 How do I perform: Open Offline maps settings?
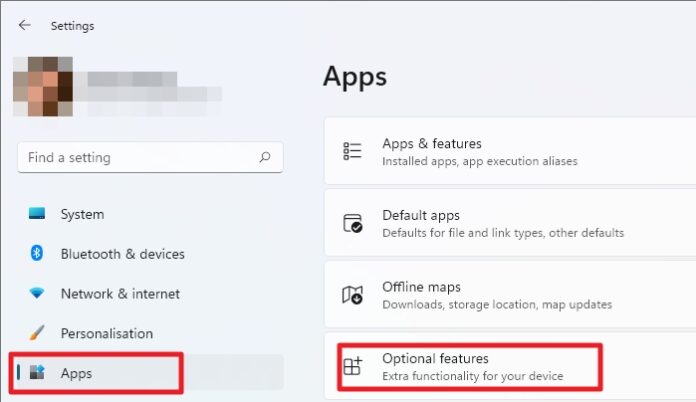pyautogui.click(x=510, y=295)
